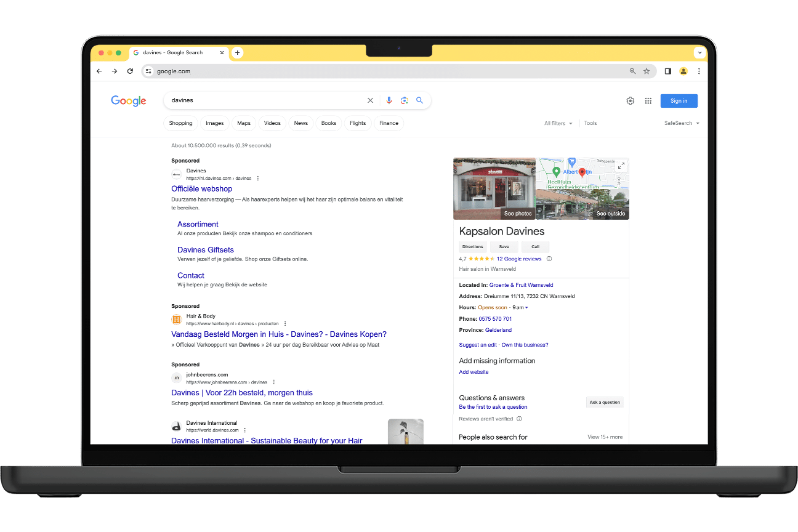Click the Google logo
Image resolution: width=798 pixels, height=532 pixels.
[129, 101]
